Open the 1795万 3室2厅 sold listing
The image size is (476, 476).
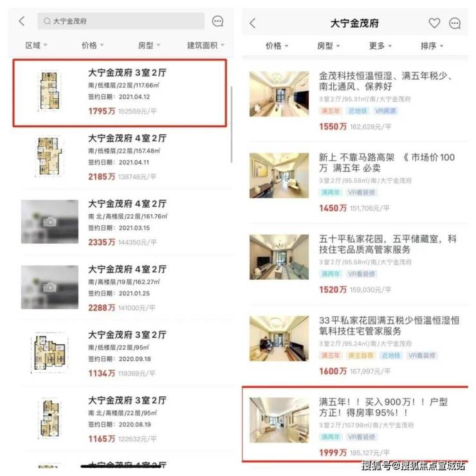pos(120,93)
